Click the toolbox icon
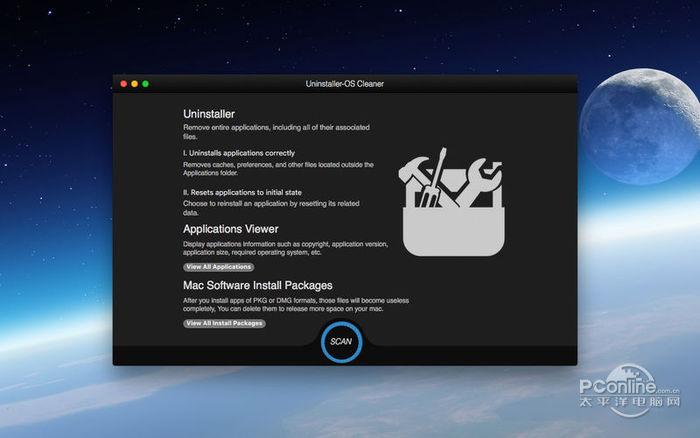 (452, 202)
